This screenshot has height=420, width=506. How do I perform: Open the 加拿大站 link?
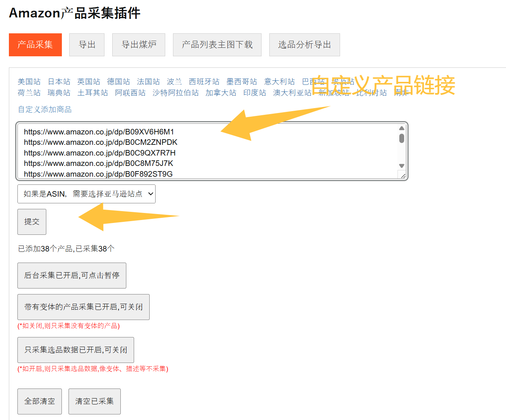(221, 93)
